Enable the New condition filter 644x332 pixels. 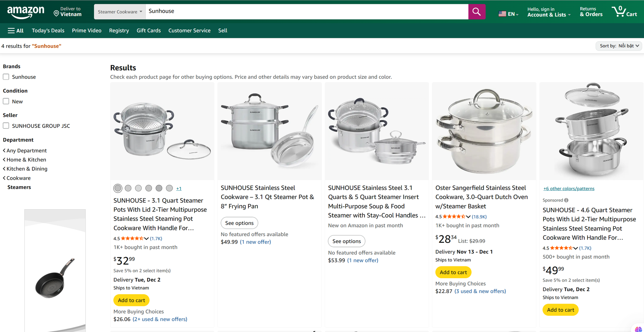click(6, 101)
